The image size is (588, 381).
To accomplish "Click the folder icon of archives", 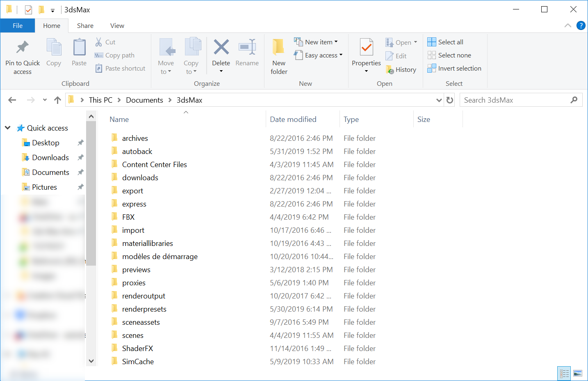I will tap(114, 138).
